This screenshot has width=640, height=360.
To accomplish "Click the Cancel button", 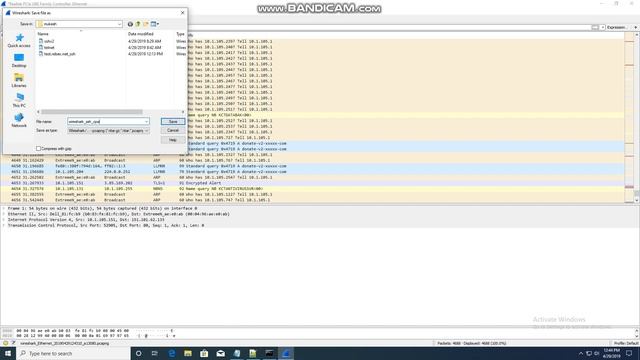I will pyautogui.click(x=173, y=131).
